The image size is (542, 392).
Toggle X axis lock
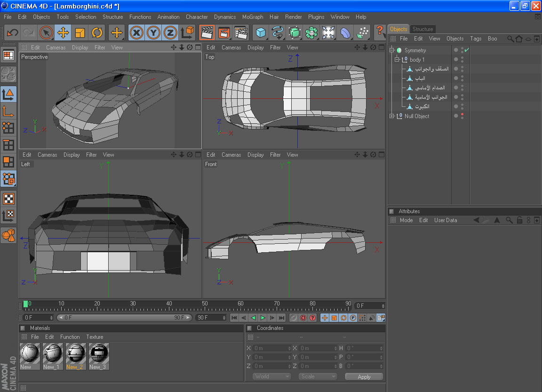click(136, 33)
